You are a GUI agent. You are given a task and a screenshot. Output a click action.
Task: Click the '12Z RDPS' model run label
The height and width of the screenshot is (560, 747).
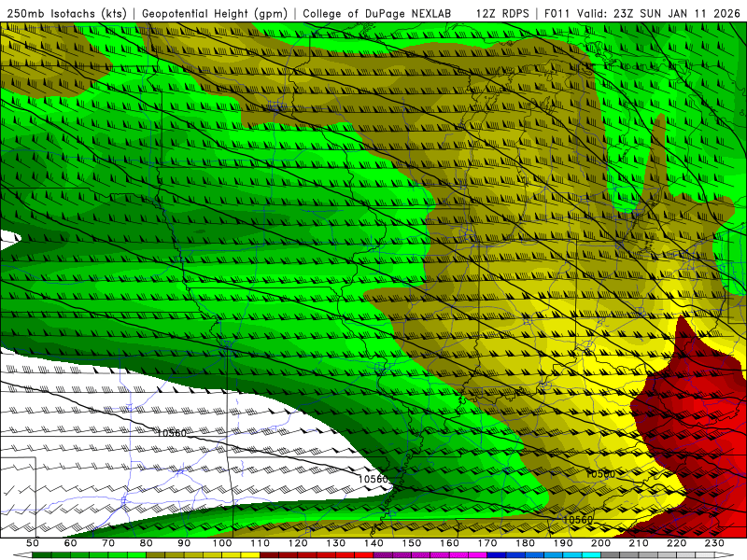tap(502, 14)
